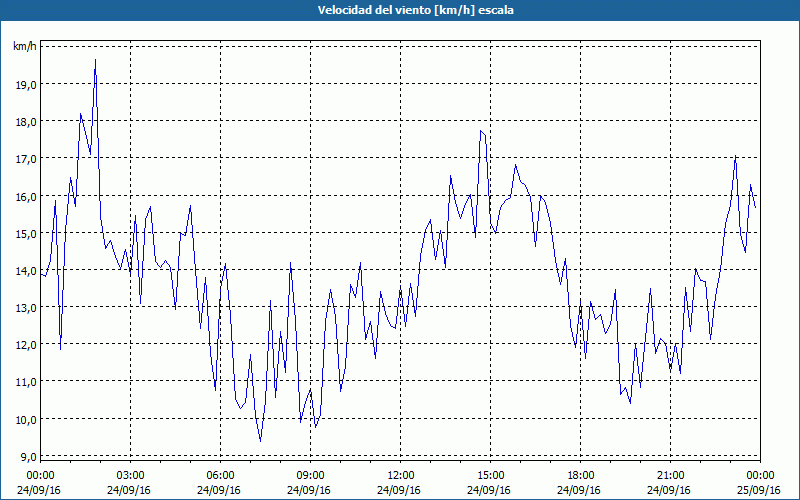This screenshot has width=800, height=500.
Task: Click the highest wind peak near 19.6 km/h
Action: pyautogui.click(x=95, y=60)
